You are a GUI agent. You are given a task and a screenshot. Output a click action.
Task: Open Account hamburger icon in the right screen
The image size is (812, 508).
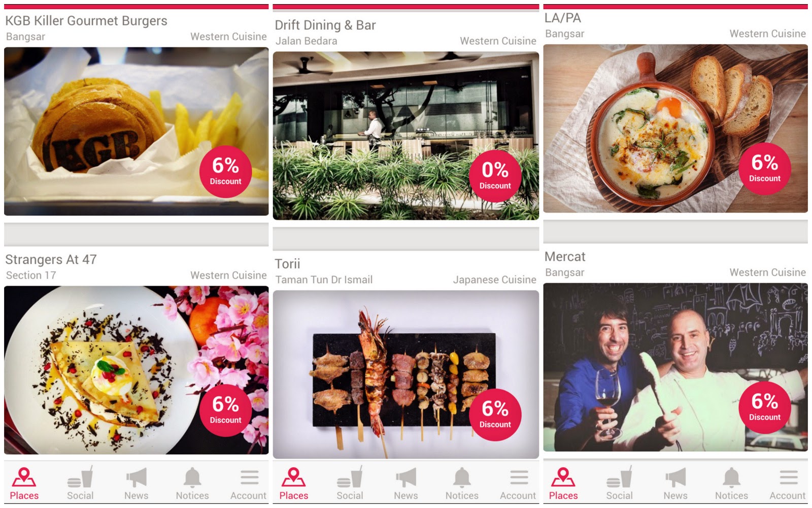tap(788, 478)
